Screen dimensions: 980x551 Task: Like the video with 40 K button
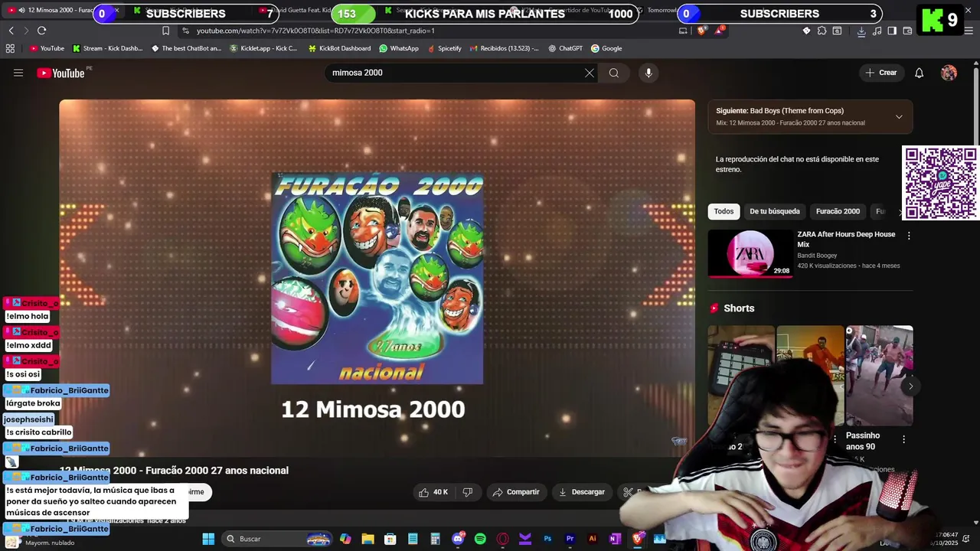pyautogui.click(x=433, y=492)
